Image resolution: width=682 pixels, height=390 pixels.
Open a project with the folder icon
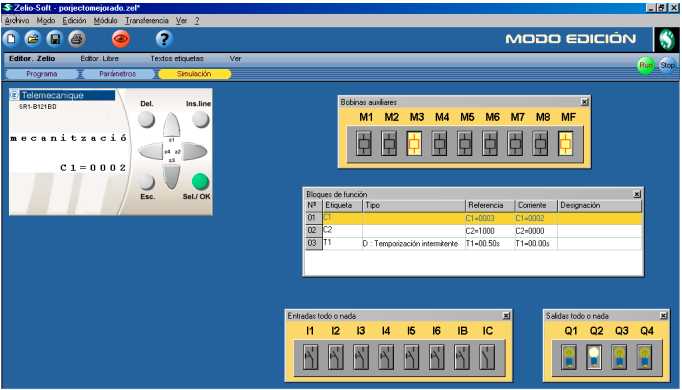[x=33, y=39]
